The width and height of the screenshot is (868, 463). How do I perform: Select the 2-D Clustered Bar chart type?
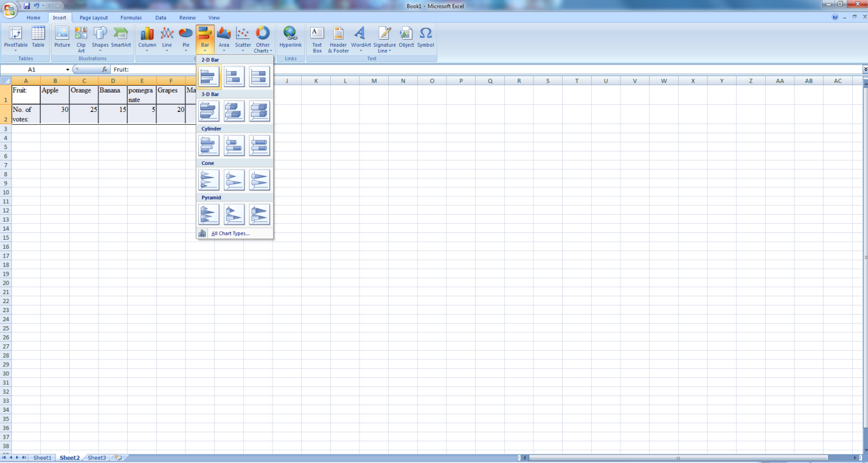click(209, 77)
